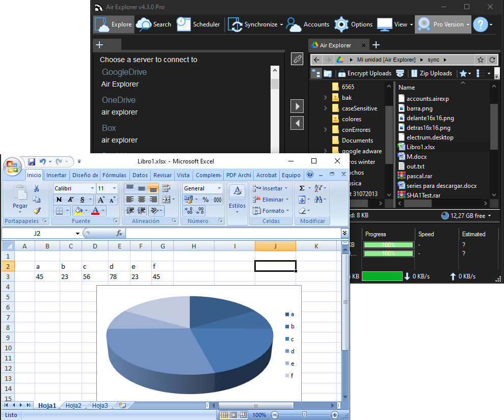Toggle the tree view pane icon
The image size is (504, 420).
tap(316, 73)
